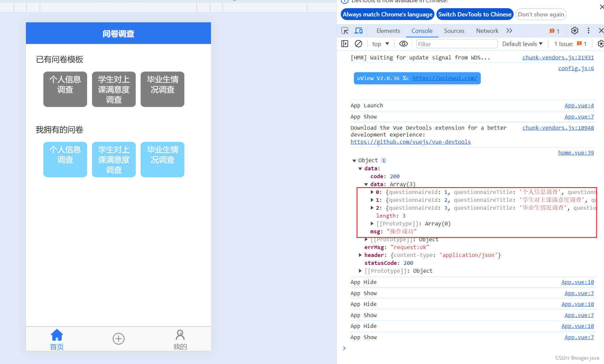The height and width of the screenshot is (364, 604).
Task: Open the Sources tab
Action: tap(454, 31)
